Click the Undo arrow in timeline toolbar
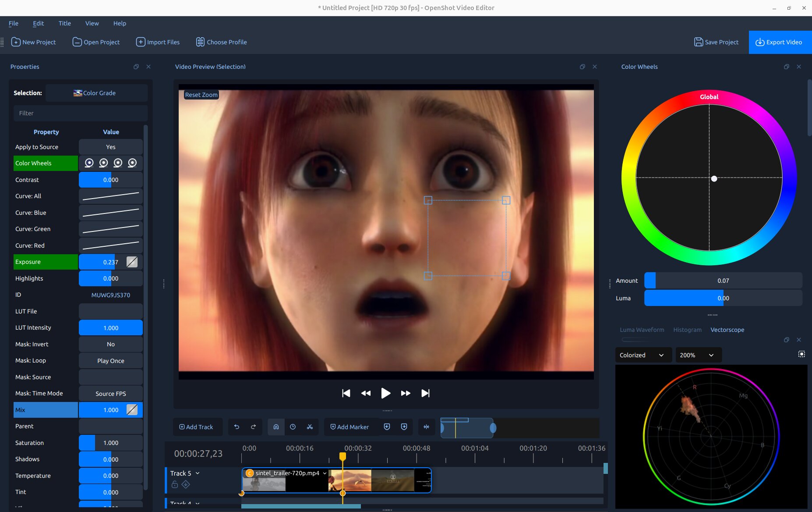This screenshot has height=512, width=812. click(237, 427)
